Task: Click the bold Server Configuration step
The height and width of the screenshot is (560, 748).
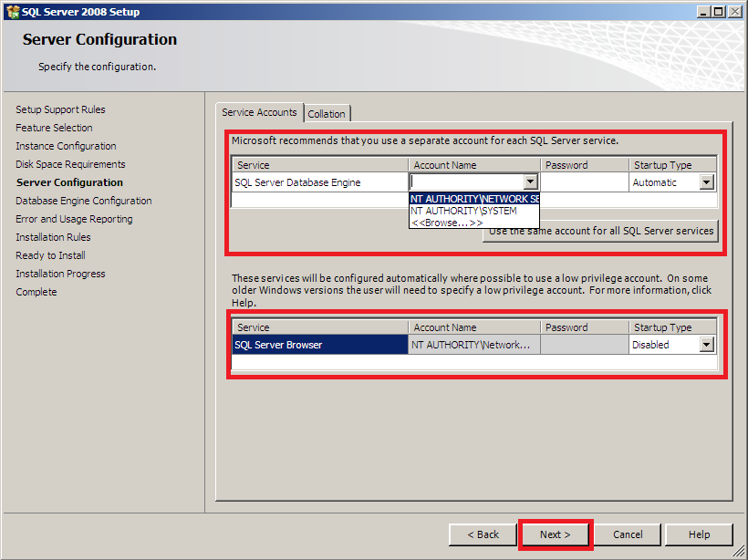Action: 69,182
